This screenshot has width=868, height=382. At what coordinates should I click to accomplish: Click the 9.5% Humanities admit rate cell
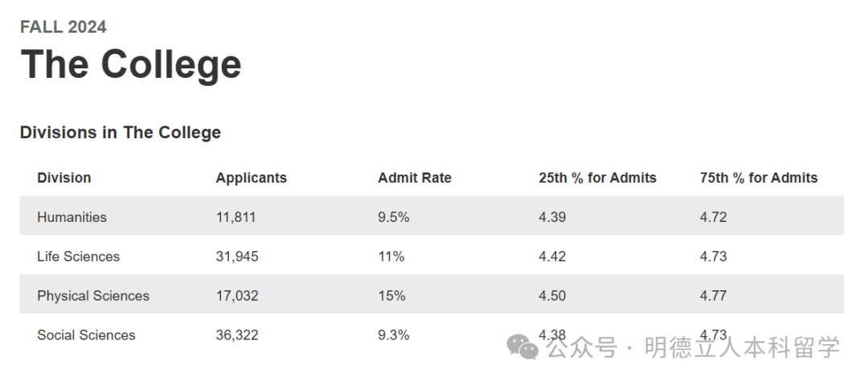pyautogui.click(x=394, y=217)
